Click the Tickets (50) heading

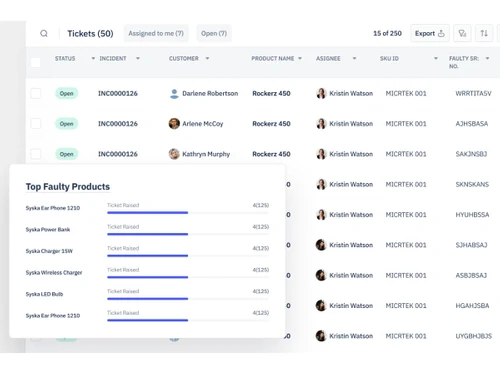[90, 33]
